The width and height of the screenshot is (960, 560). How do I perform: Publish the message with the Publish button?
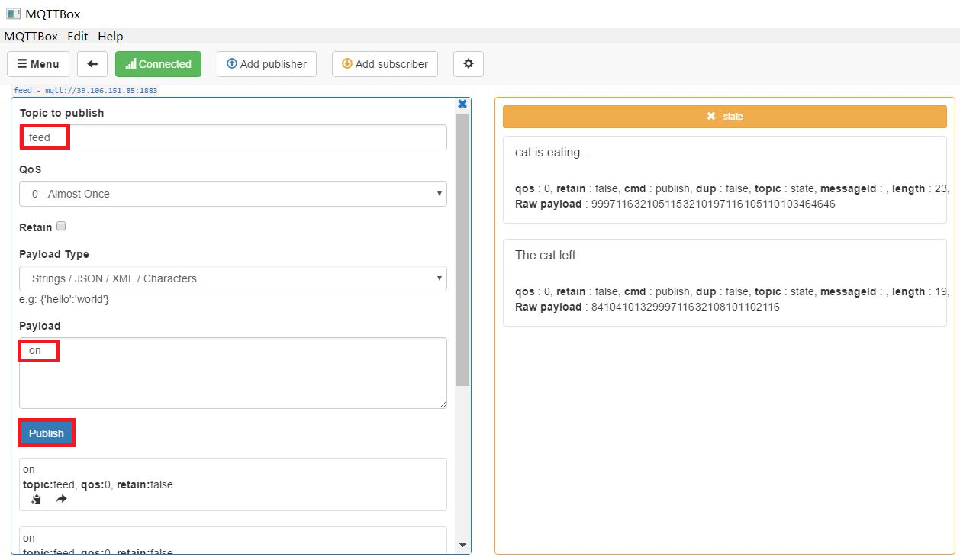47,433
